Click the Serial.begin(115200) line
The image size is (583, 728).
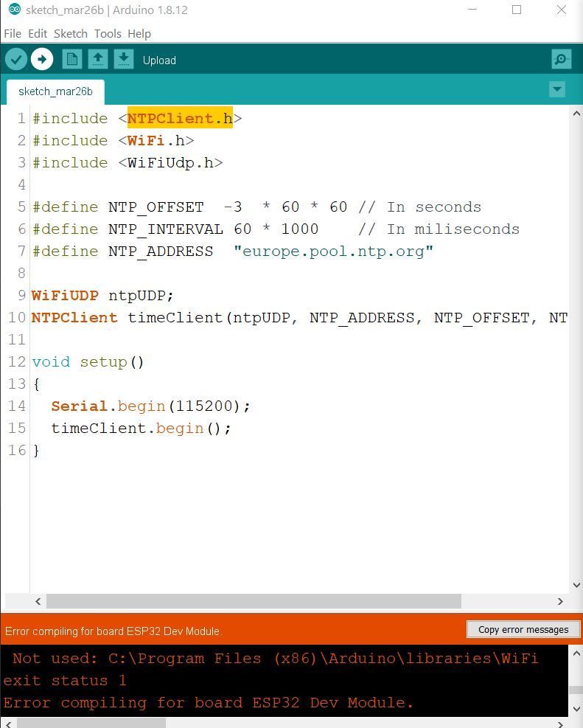tap(151, 406)
